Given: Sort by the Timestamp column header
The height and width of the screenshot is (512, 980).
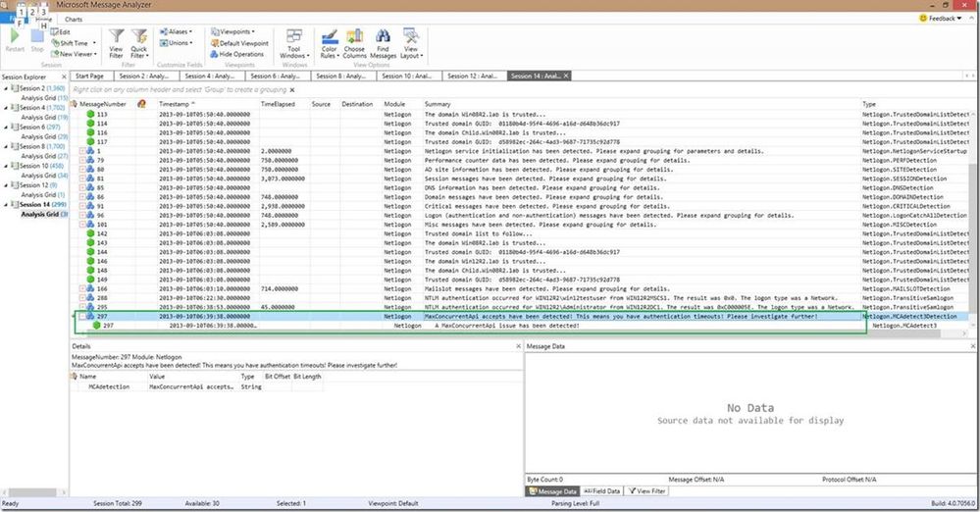Looking at the screenshot, I should pos(174,104).
